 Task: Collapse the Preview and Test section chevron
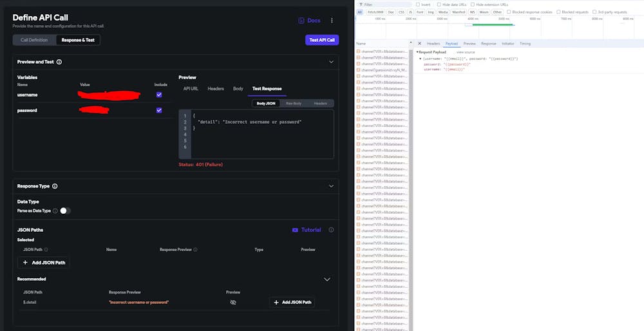[x=331, y=62]
